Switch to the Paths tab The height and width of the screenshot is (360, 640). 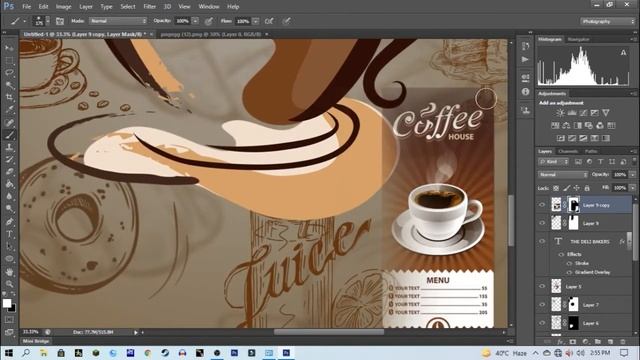[591, 151]
